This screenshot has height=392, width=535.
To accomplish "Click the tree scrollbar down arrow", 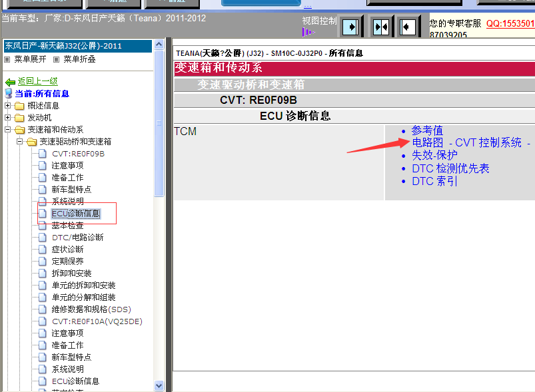I will [159, 385].
